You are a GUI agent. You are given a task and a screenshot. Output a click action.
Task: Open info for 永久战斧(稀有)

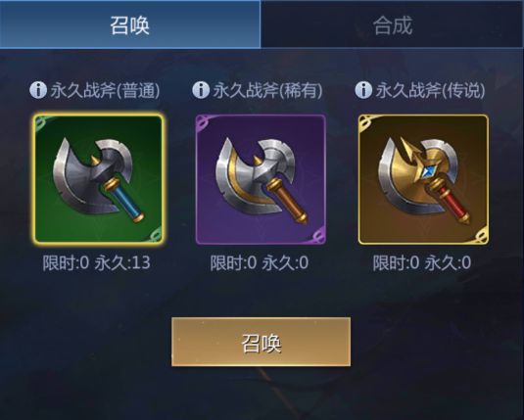(x=201, y=90)
